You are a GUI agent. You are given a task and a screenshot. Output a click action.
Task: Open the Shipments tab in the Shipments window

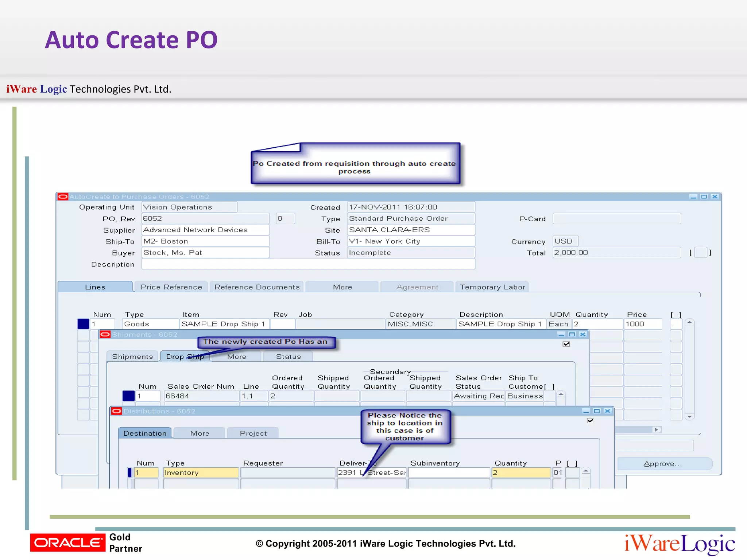tap(132, 357)
